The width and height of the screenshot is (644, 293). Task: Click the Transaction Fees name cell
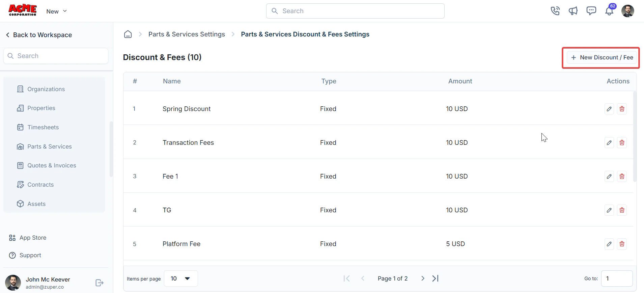coord(188,142)
